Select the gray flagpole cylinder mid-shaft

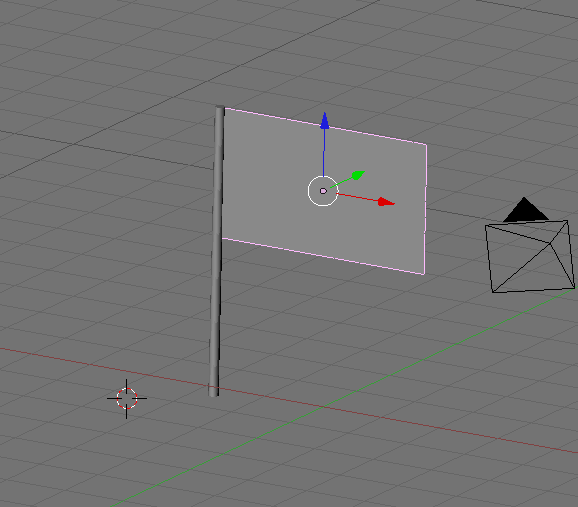coord(217,251)
